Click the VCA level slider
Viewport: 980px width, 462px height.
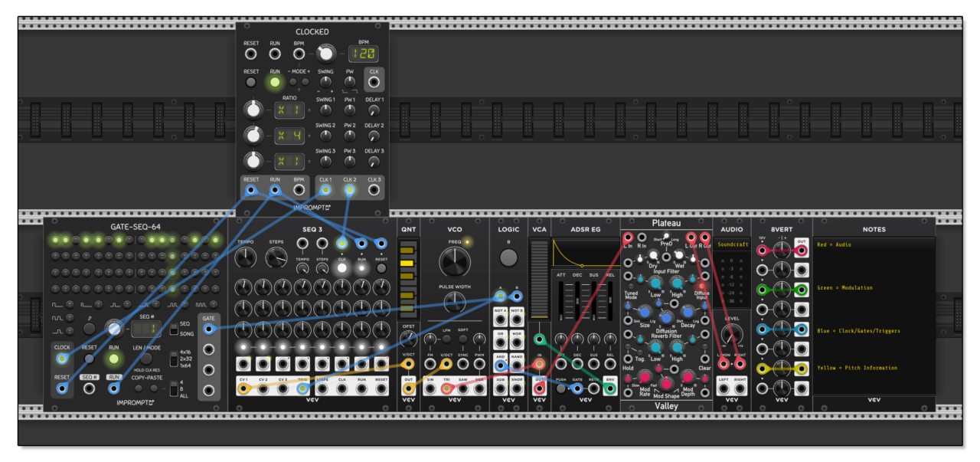(539, 278)
